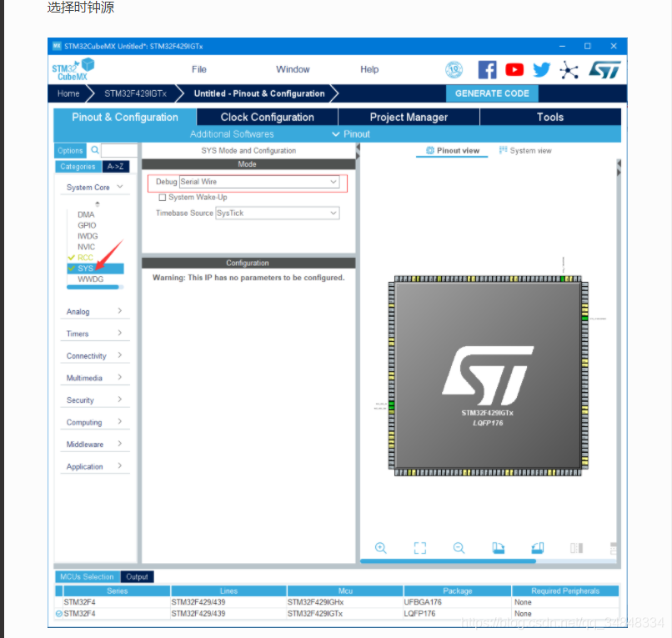
Task: Select the Pinout & Configuration tab
Action: click(x=125, y=117)
